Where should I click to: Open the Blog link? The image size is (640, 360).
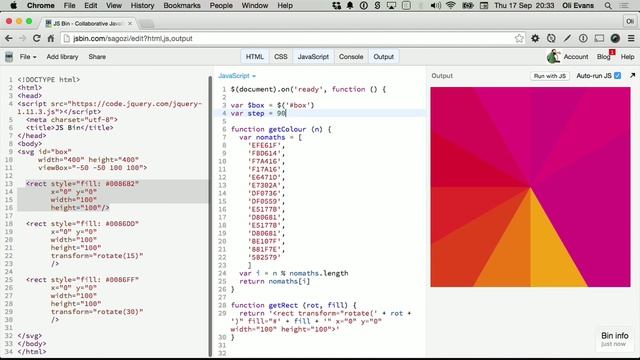(x=604, y=57)
